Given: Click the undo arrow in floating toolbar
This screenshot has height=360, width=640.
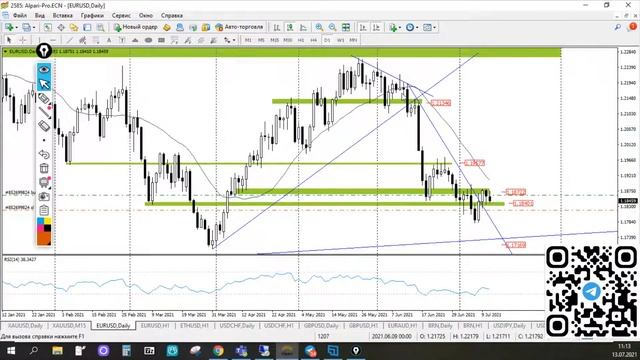Looking at the screenshot, I should (44, 154).
